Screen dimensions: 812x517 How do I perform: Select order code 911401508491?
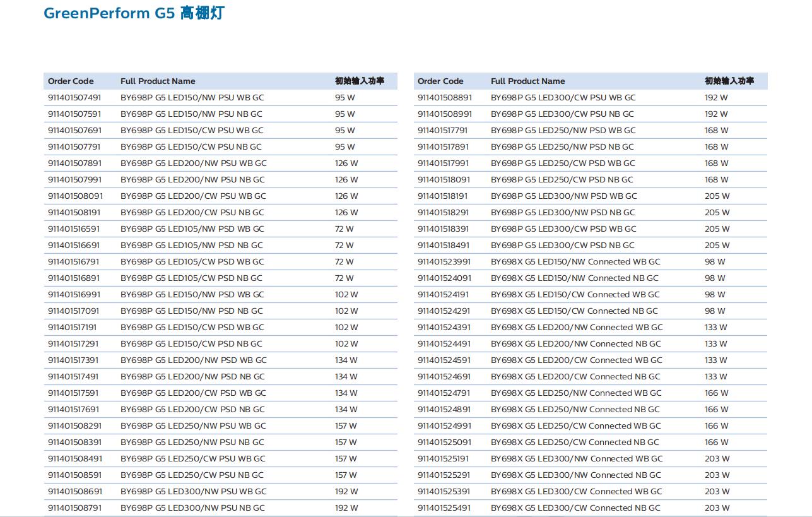pyautogui.click(x=74, y=459)
